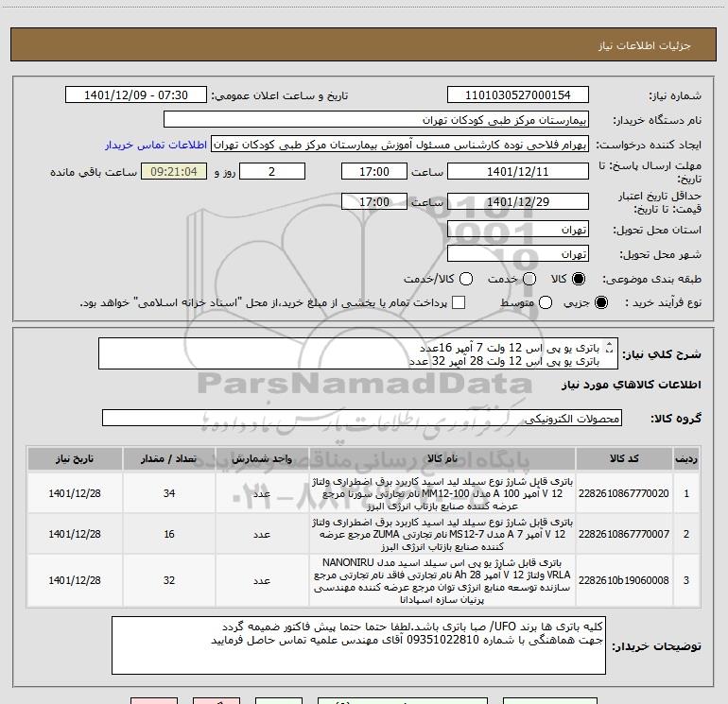Click product code 2282610867770020
Viewport: 728px width, 704px height.
624,493
